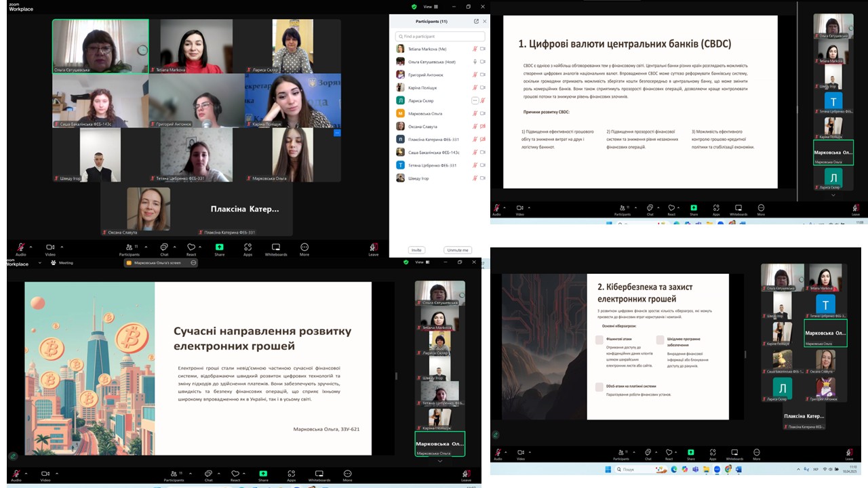Select Tetiana Markova (Me) in participants list
Viewport: 868px width, 488px height.
coord(439,49)
